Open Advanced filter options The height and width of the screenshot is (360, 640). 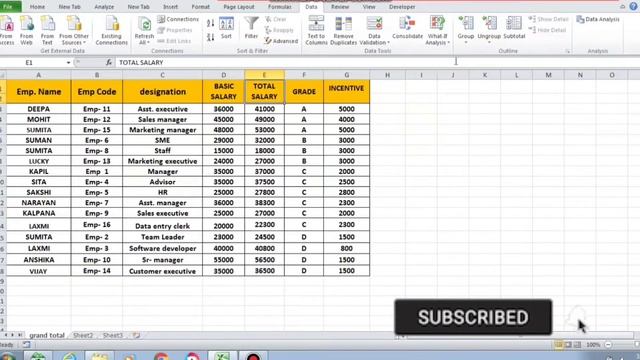281,41
